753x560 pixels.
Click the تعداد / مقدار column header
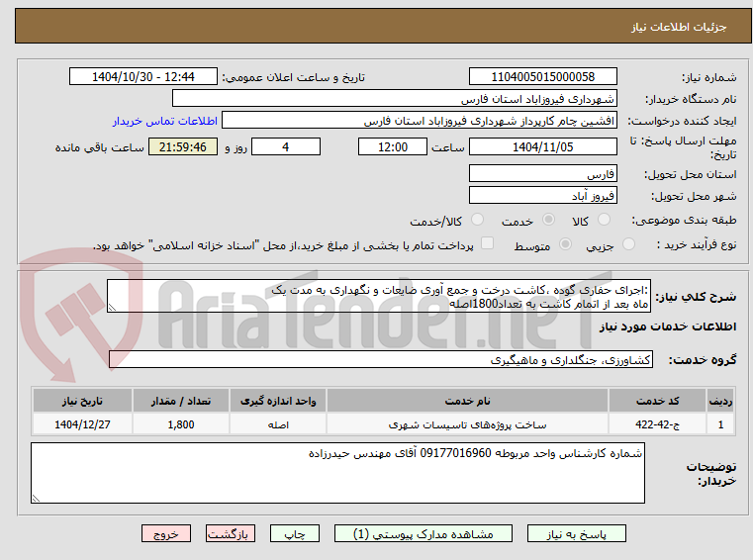pyautogui.click(x=181, y=401)
